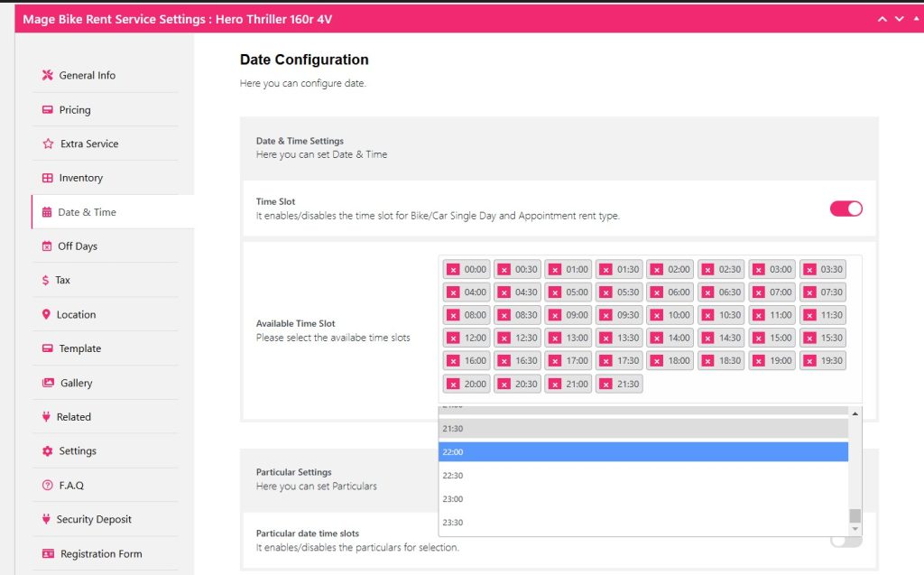Click the dropdown list scrollbar down arrow

(x=855, y=530)
